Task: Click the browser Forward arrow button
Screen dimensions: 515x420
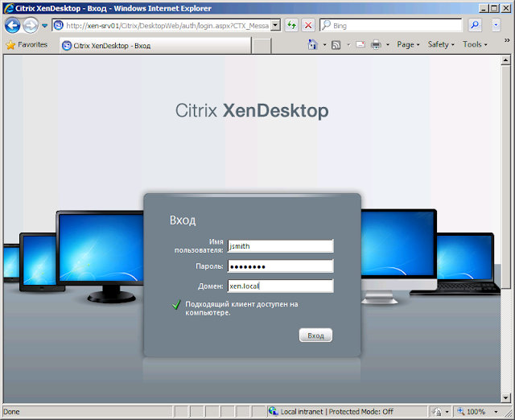Action: (x=31, y=25)
